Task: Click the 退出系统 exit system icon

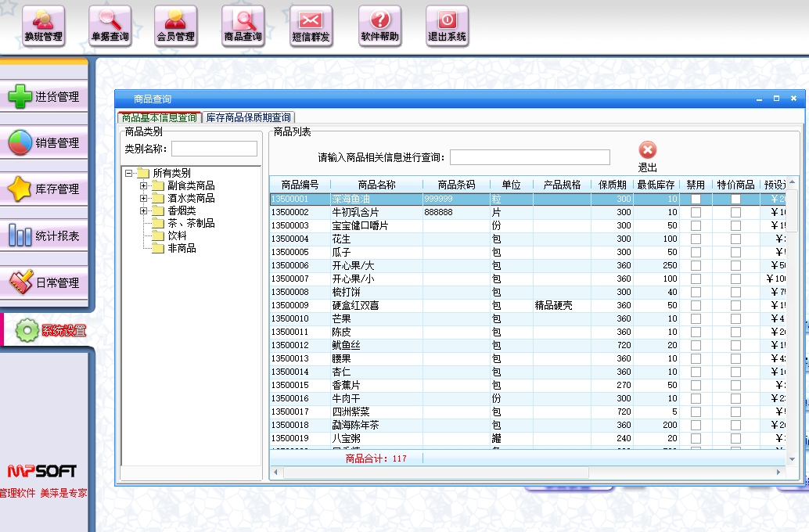Action: (447, 25)
